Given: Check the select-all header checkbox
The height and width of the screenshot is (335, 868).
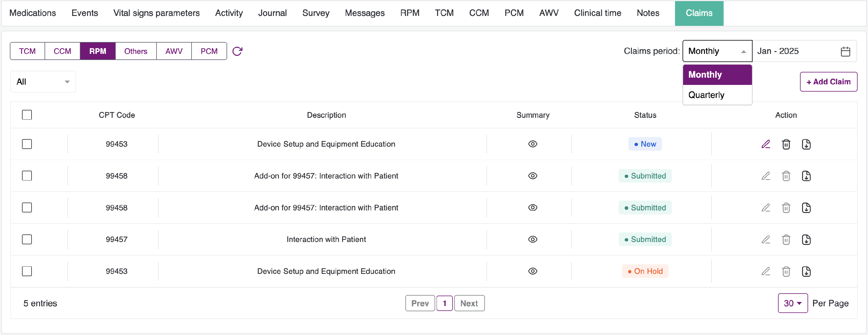Looking at the screenshot, I should click(27, 115).
